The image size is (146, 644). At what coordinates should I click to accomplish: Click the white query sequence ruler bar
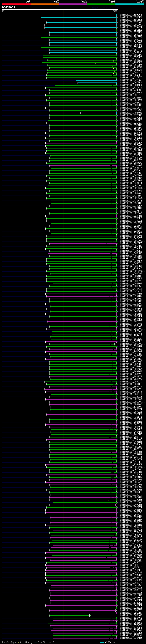click(60, 10)
